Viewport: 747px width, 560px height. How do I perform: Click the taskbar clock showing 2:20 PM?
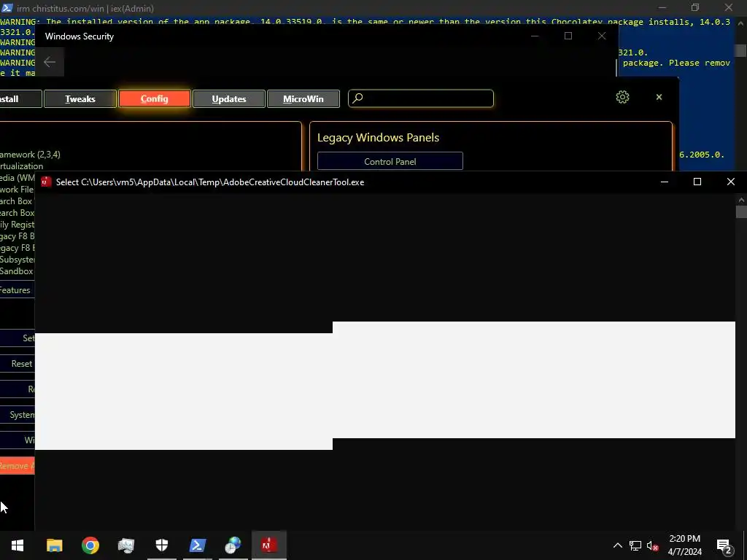tap(684, 545)
